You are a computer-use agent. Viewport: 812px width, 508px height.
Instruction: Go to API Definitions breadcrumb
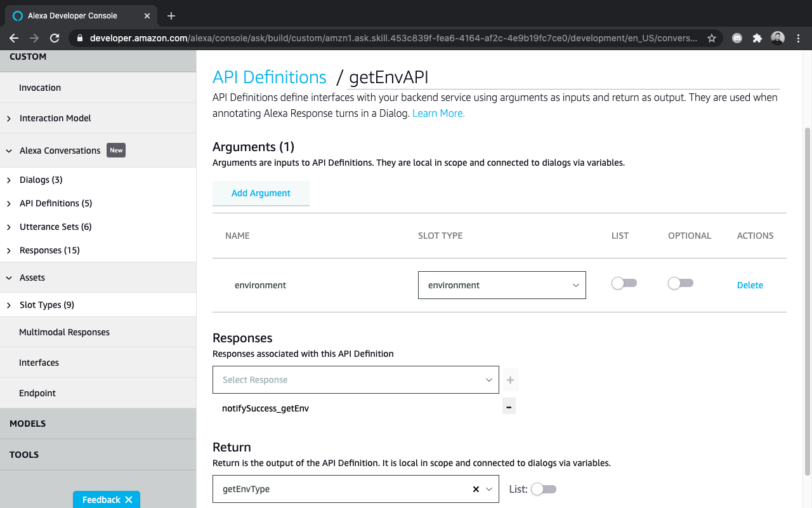[x=270, y=77]
